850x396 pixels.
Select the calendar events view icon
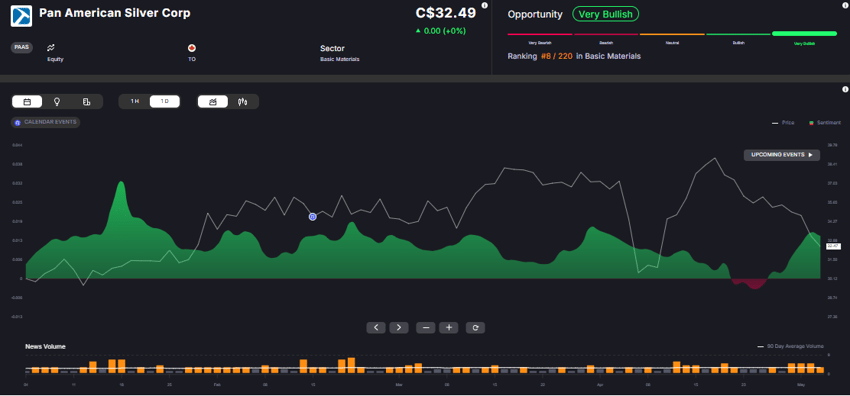click(27, 101)
